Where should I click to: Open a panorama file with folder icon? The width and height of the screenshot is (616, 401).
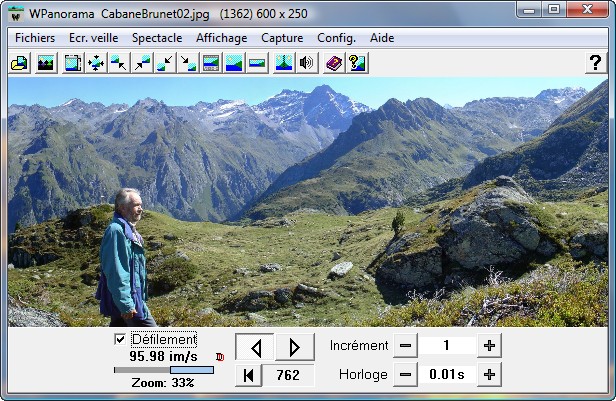point(20,63)
